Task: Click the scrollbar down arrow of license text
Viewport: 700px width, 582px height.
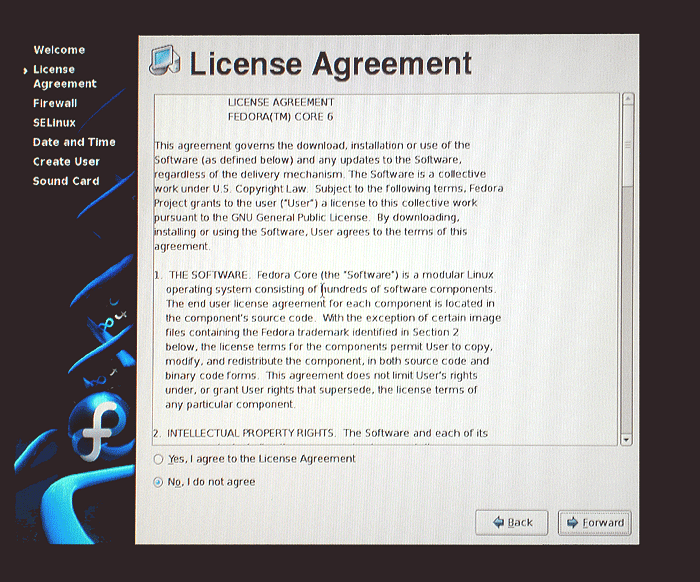Action: point(626,440)
